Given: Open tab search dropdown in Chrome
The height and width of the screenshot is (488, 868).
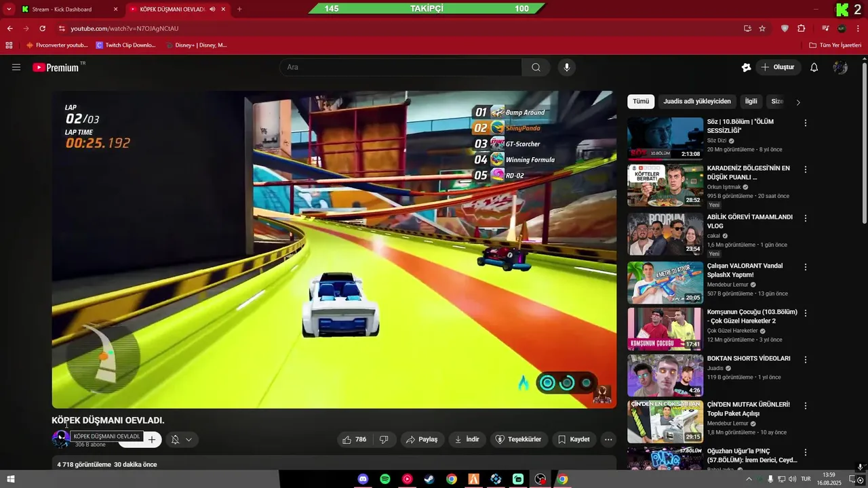Looking at the screenshot, I should [9, 9].
